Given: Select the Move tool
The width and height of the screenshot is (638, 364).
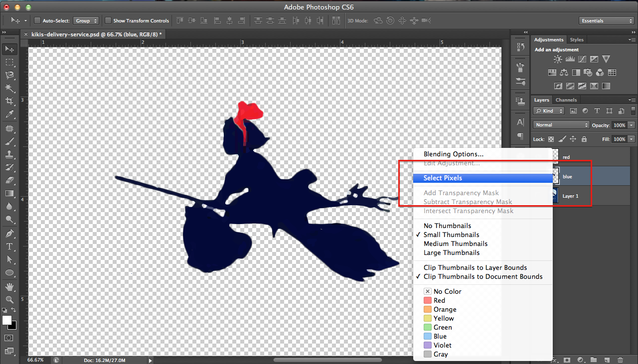Looking at the screenshot, I should tap(9, 49).
